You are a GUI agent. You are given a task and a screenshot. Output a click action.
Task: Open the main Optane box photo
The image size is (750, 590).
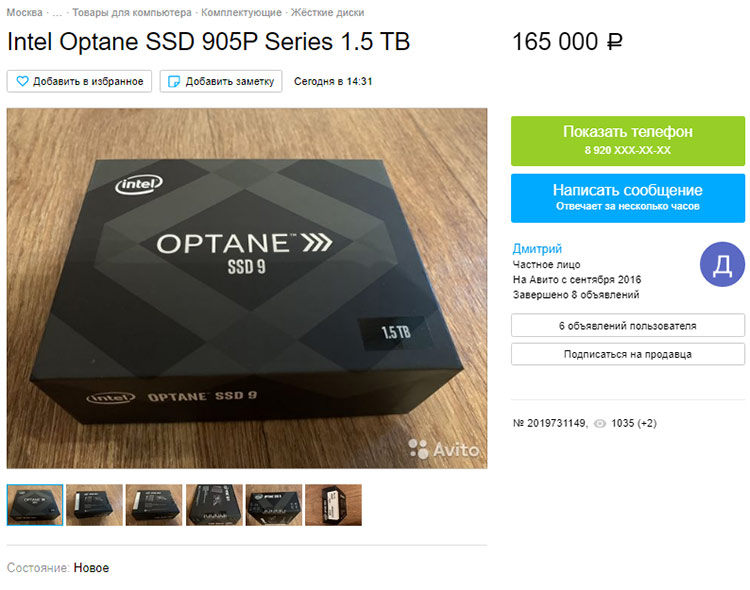tap(247, 288)
